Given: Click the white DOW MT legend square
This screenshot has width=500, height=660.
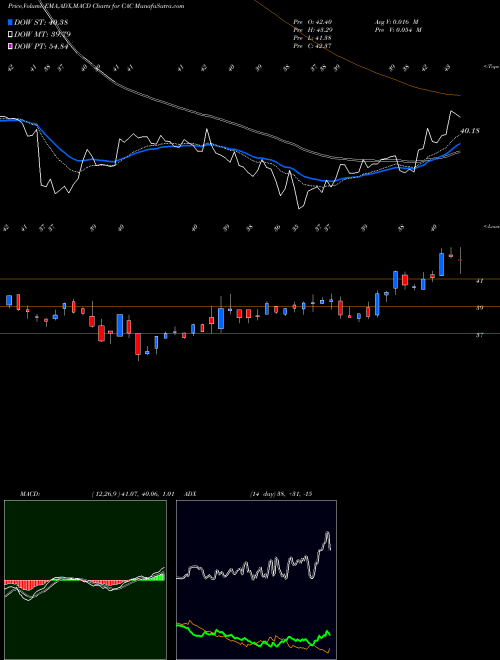Looking at the screenshot, I should point(11,34).
